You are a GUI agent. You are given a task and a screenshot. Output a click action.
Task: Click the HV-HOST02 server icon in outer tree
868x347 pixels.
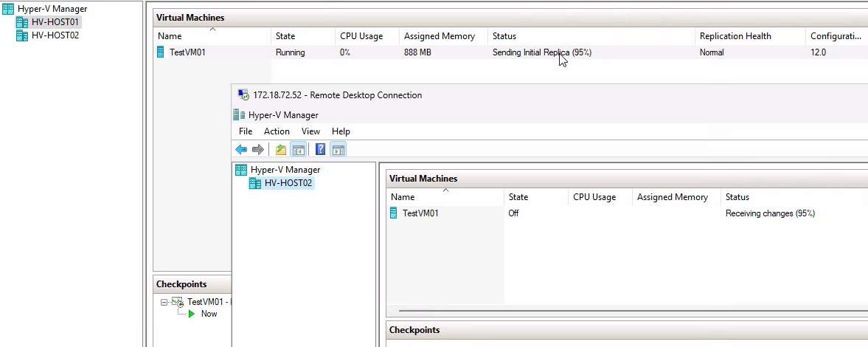tap(21, 35)
